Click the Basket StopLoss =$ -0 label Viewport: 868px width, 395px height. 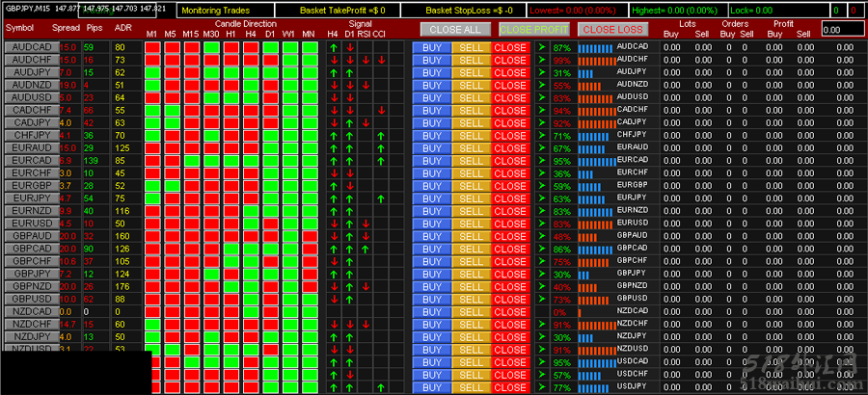coord(469,11)
